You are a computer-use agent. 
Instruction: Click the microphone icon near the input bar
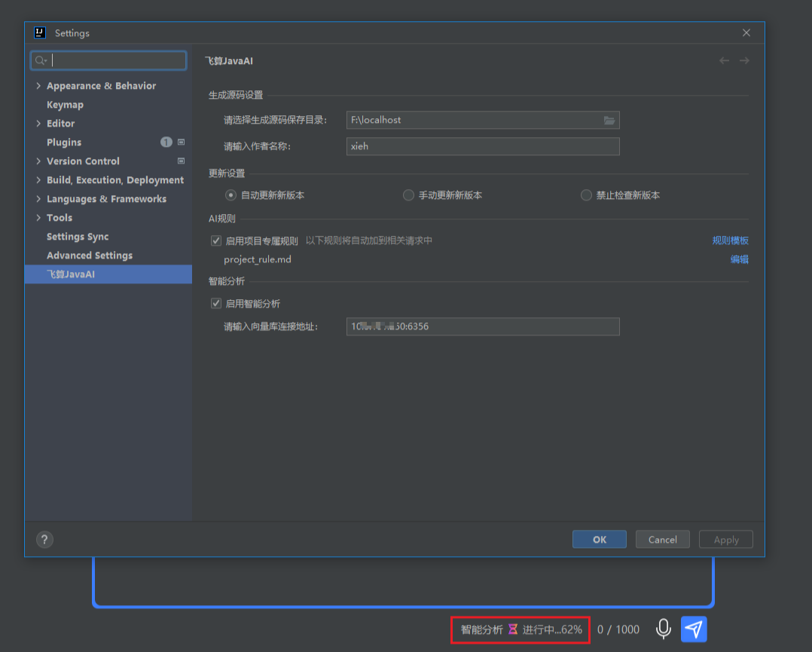click(663, 629)
